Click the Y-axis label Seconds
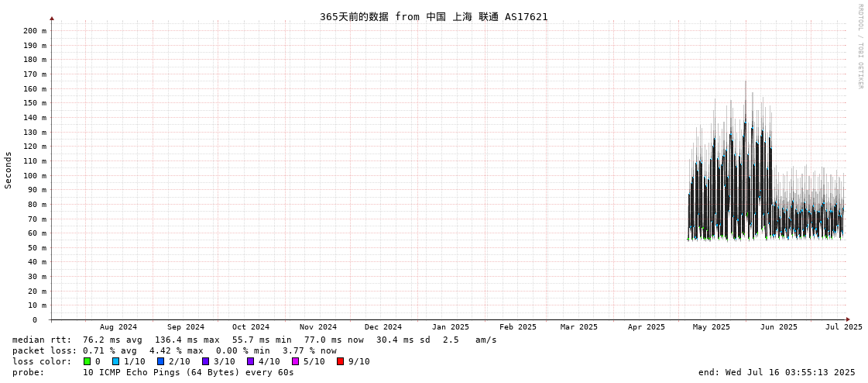This screenshot has width=868, height=383. (x=9, y=170)
